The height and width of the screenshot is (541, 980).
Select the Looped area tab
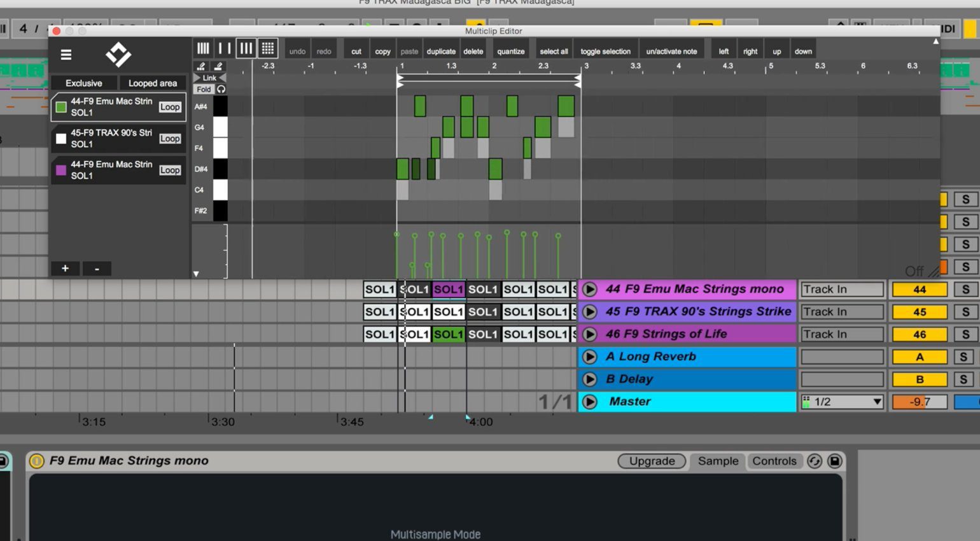pyautogui.click(x=153, y=83)
